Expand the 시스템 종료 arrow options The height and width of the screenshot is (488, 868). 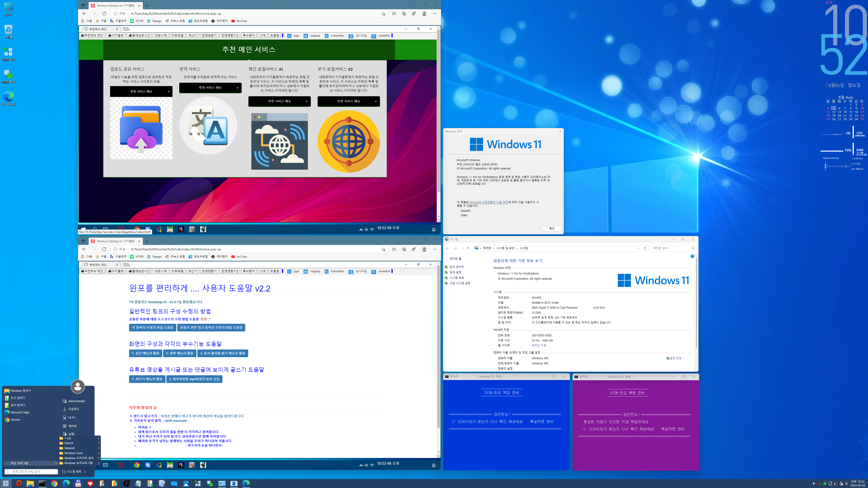click(85, 472)
